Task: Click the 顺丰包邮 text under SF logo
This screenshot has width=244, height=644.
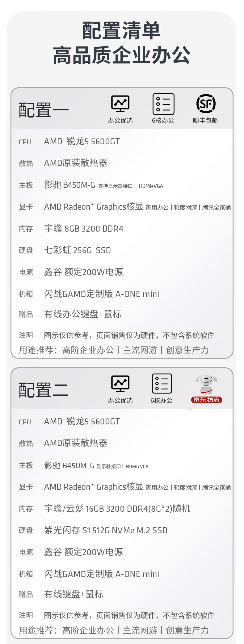Action: [x=205, y=120]
